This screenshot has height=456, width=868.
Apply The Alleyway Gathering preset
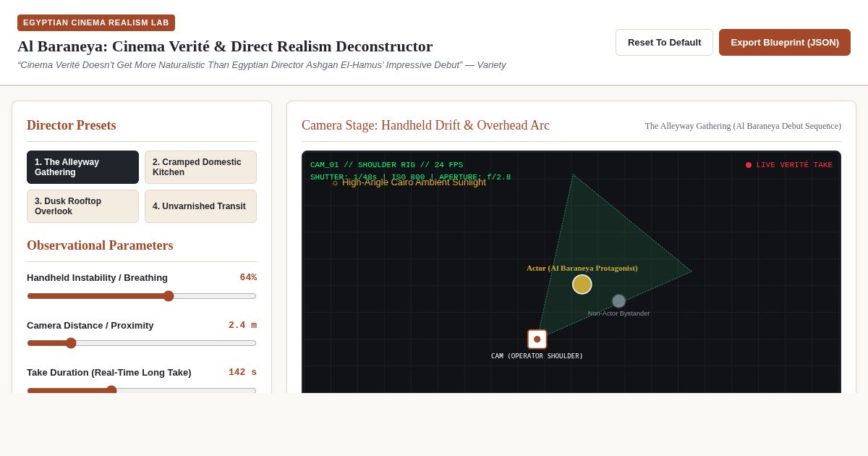pos(82,167)
